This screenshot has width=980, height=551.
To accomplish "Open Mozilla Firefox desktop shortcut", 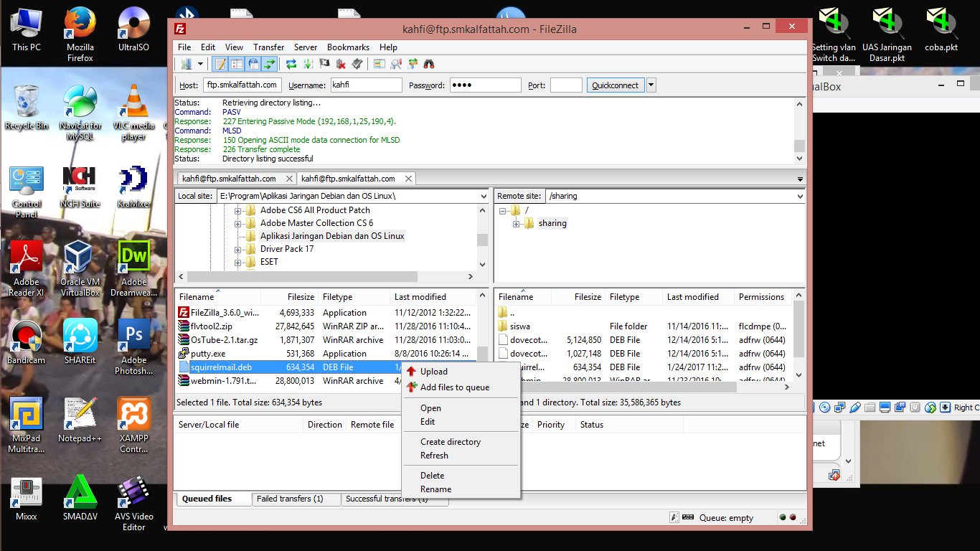I will pos(80,34).
